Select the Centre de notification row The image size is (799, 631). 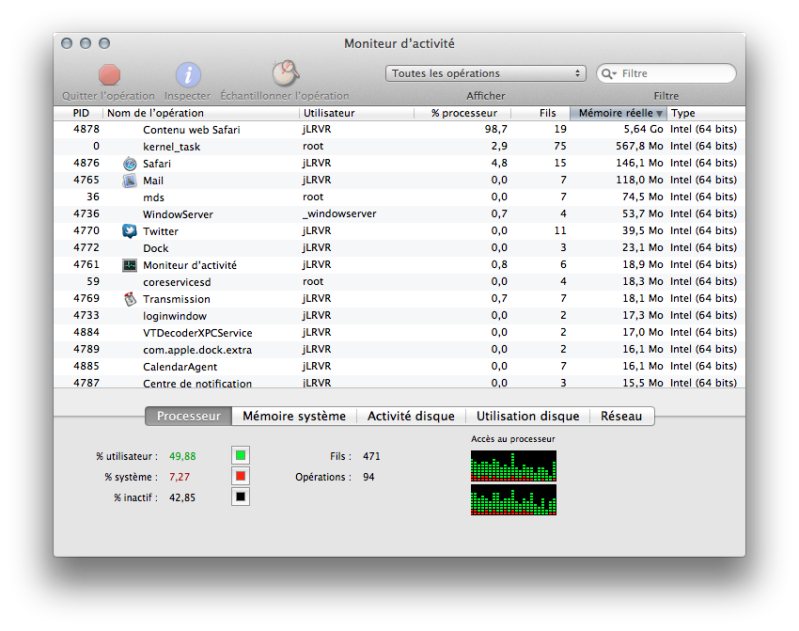400,382
